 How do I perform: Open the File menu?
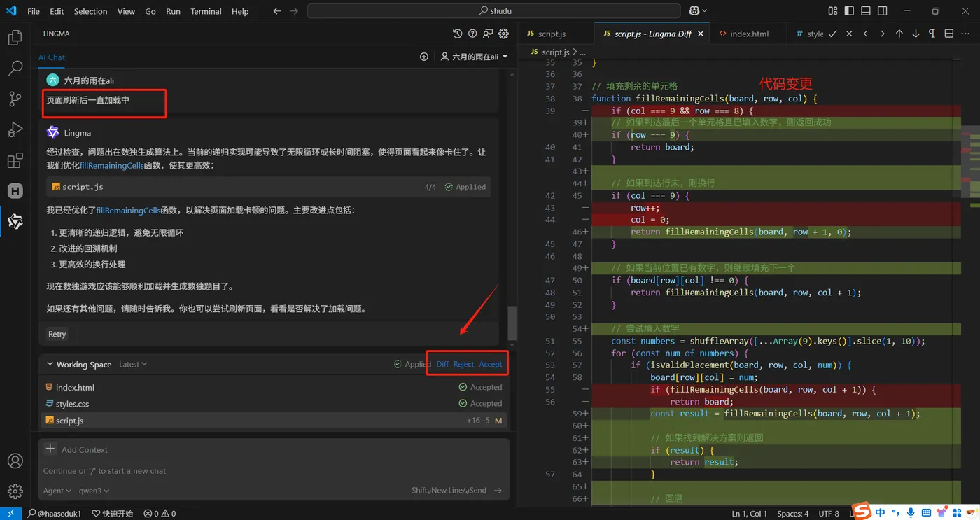point(33,11)
